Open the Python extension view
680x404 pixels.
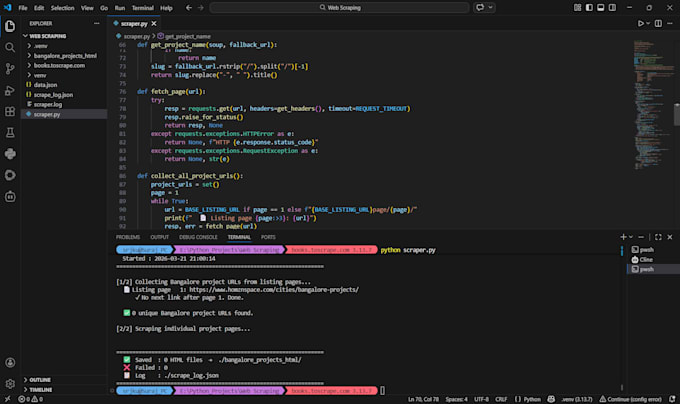click(10, 154)
